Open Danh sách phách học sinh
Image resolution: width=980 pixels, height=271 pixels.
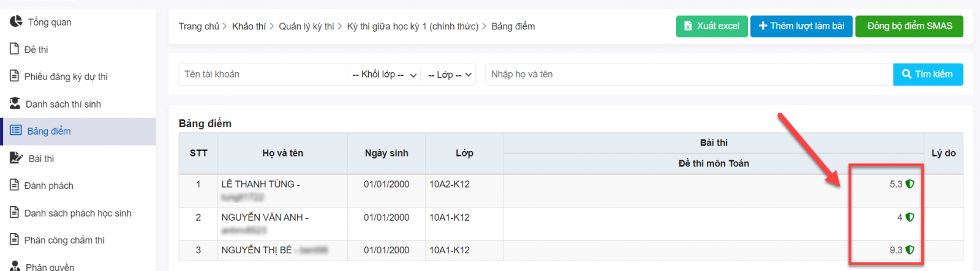click(x=77, y=213)
